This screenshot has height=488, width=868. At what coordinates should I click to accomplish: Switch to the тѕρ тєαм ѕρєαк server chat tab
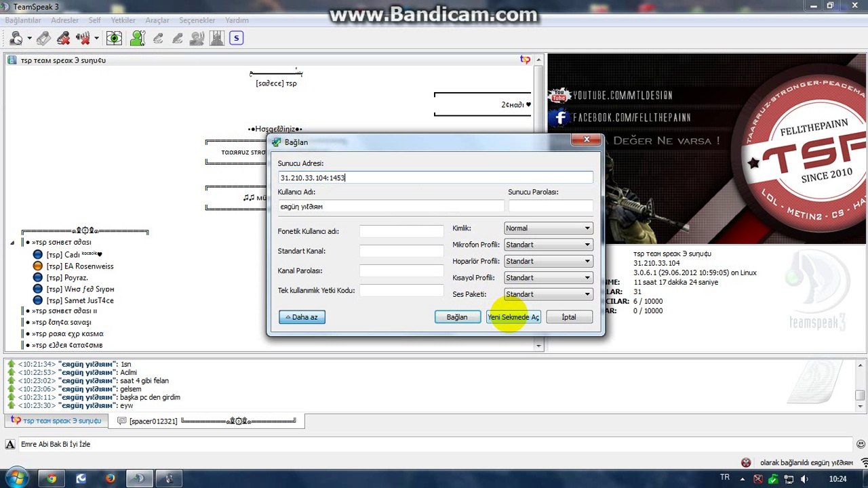[56, 421]
